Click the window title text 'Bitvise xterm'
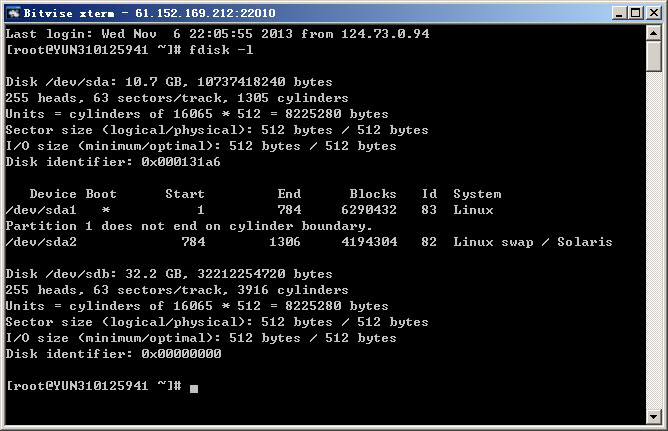Screen dimensions: 668x431 click(x=69, y=13)
